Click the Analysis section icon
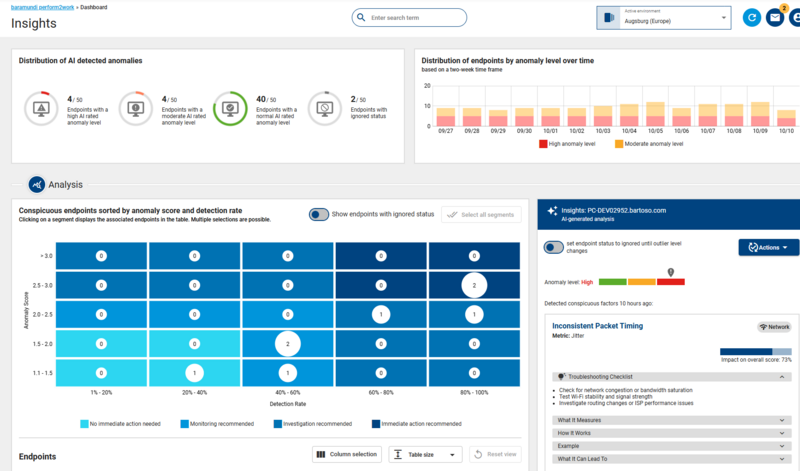This screenshot has width=800, height=471. coord(37,184)
